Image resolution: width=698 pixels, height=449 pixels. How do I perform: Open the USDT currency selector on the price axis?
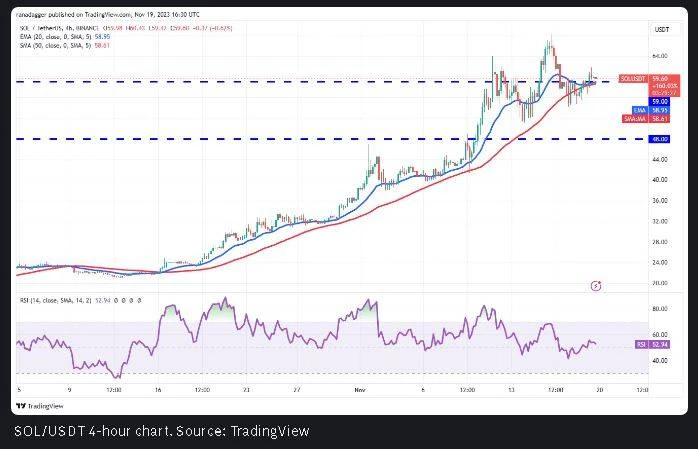[x=661, y=30]
